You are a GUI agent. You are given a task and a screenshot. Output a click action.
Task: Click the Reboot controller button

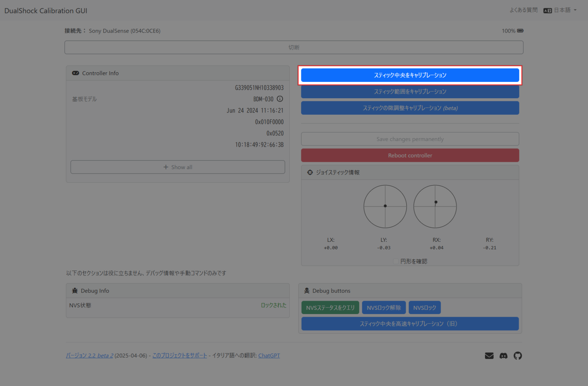pos(410,155)
